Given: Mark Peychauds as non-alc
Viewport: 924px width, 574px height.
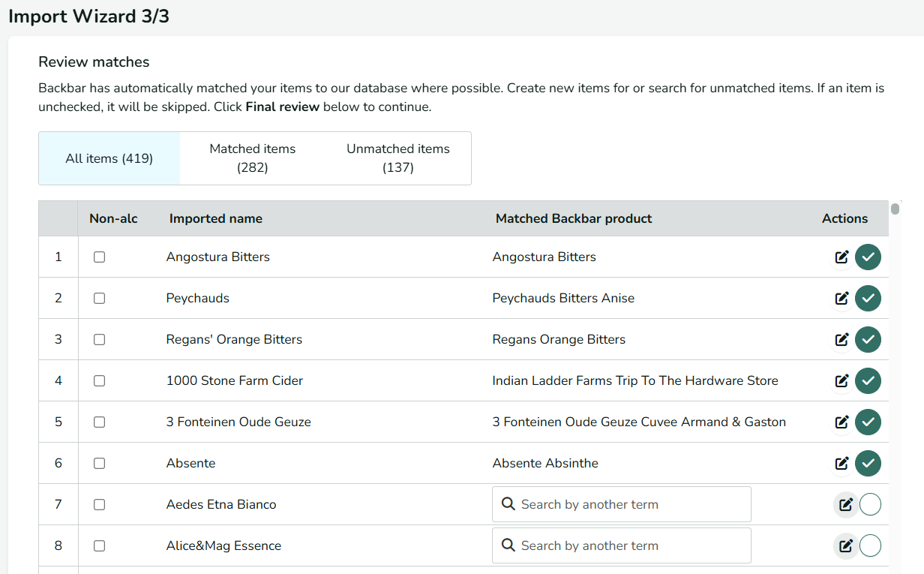Looking at the screenshot, I should point(99,299).
